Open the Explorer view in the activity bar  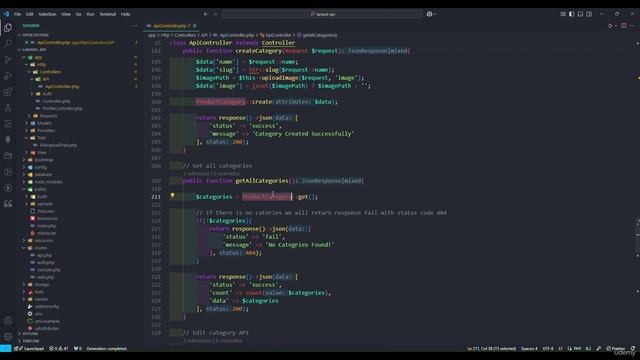pyautogui.click(x=8, y=27)
